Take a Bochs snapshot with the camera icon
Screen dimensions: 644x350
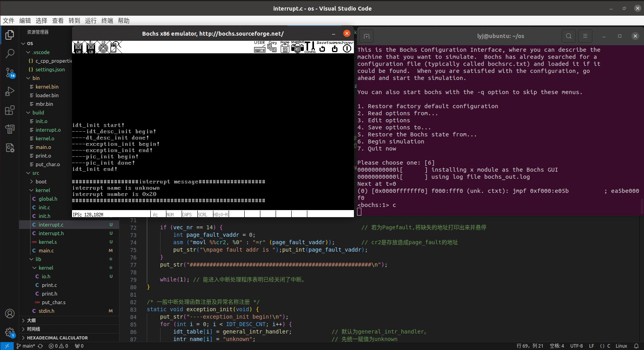tap(297, 47)
